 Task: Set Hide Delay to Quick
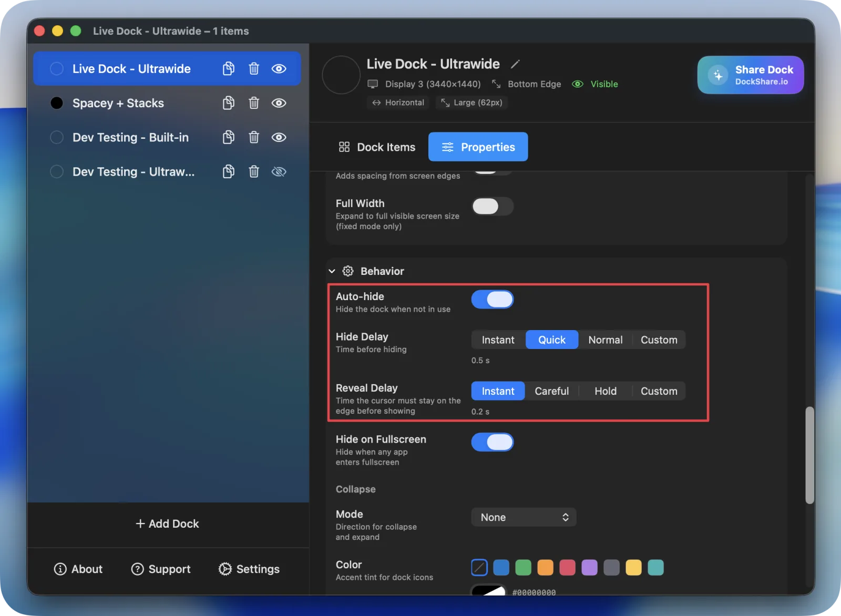click(x=552, y=340)
